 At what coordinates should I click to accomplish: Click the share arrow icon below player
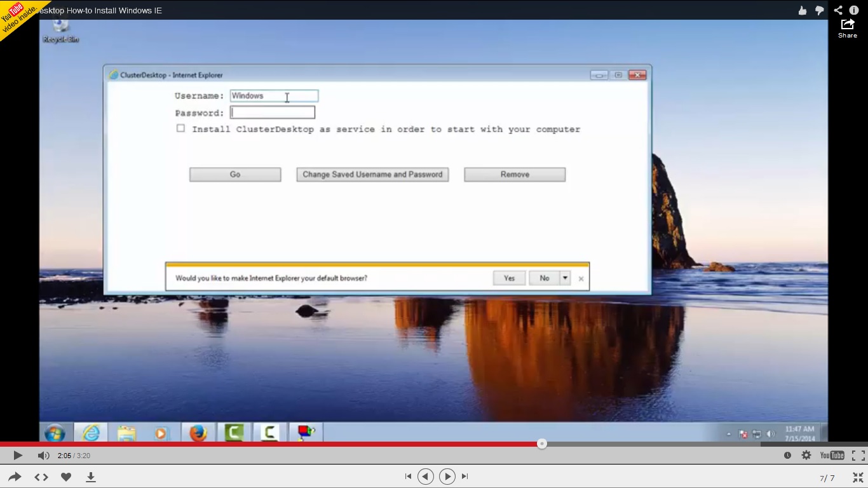tap(15, 477)
